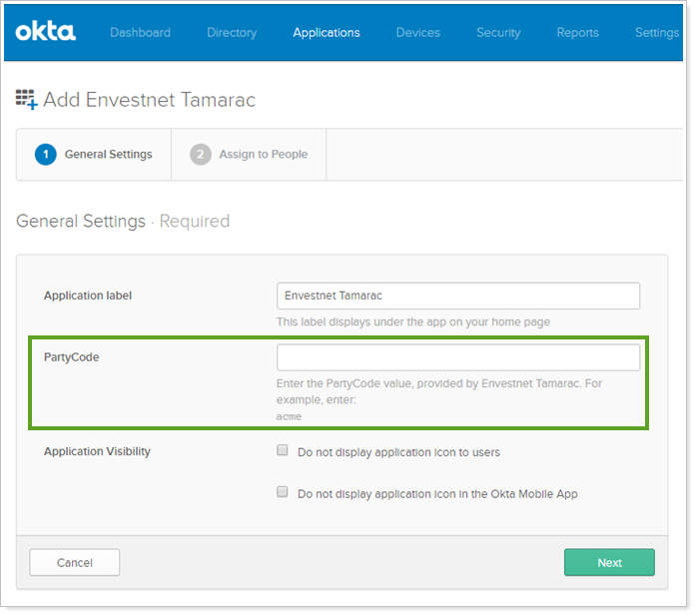Go to the Directory menu
The height and width of the screenshot is (616, 696).
(232, 33)
